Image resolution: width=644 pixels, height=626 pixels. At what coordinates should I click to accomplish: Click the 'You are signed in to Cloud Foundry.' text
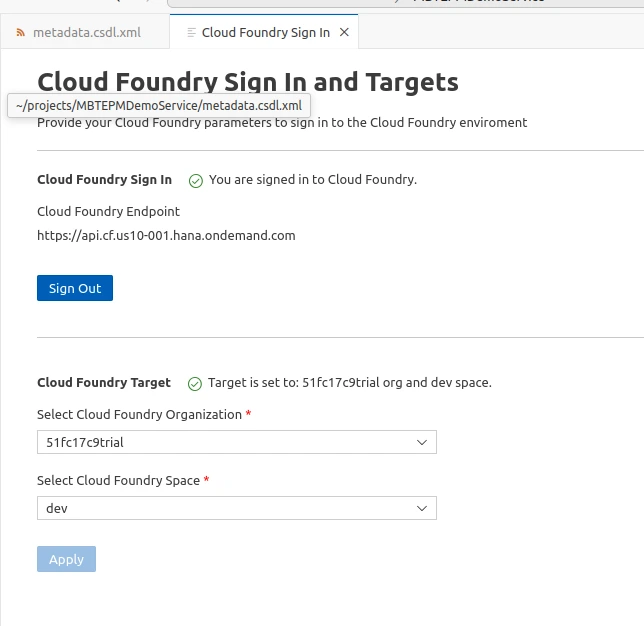coord(313,180)
